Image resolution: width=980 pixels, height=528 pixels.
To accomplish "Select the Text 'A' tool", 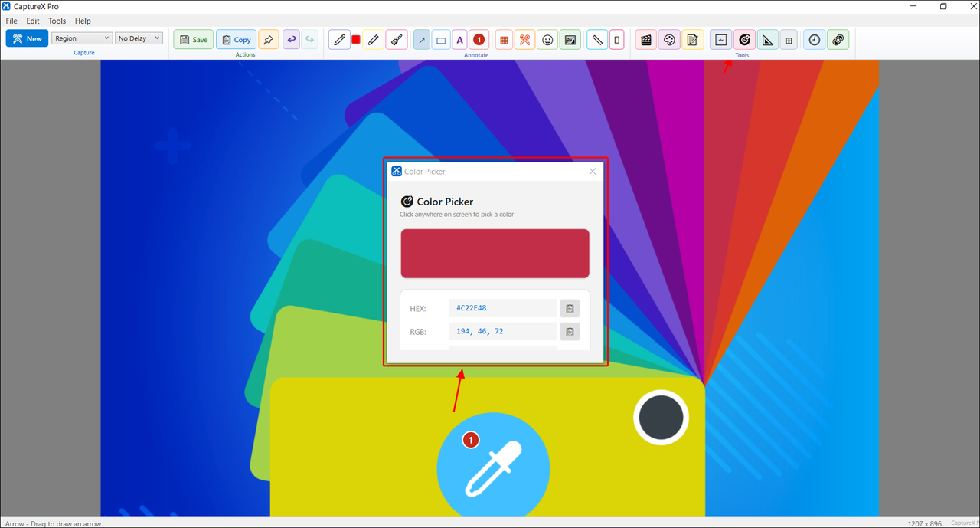I will [459, 40].
